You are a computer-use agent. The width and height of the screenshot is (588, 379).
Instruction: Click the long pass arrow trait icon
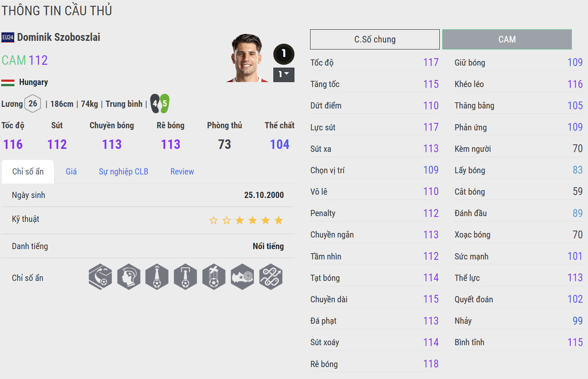coord(157,277)
